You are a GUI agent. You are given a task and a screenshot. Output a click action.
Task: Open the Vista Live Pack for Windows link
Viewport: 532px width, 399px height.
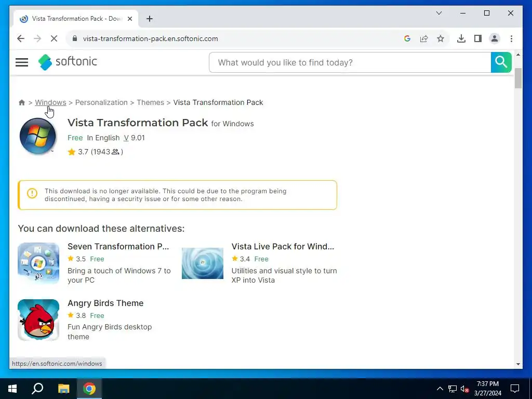283,246
